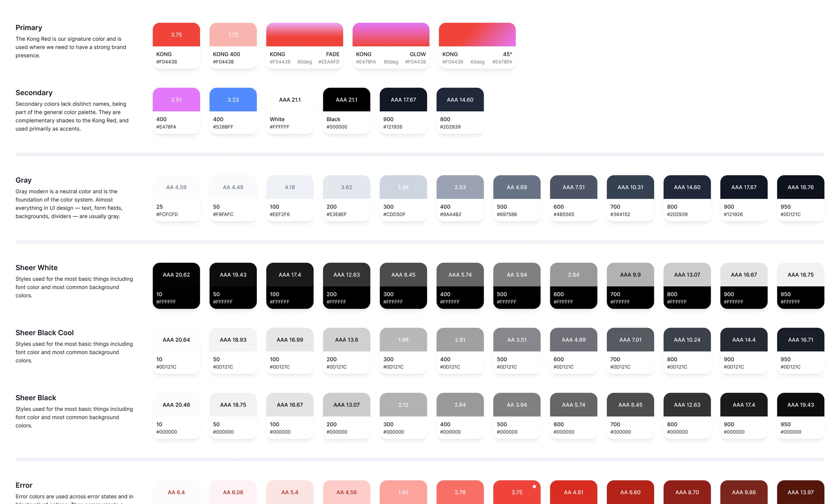This screenshot has width=840, height=504.
Task: Choose Sheer Black Cool 700 swatch AAA 7.01
Action: [630, 351]
